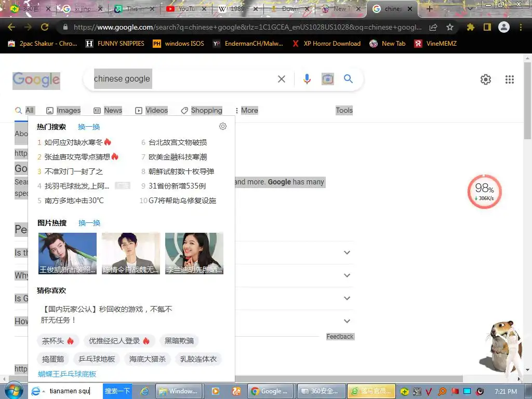Switch to the Shopping results tab
This screenshot has width=532, height=399.
[x=202, y=110]
